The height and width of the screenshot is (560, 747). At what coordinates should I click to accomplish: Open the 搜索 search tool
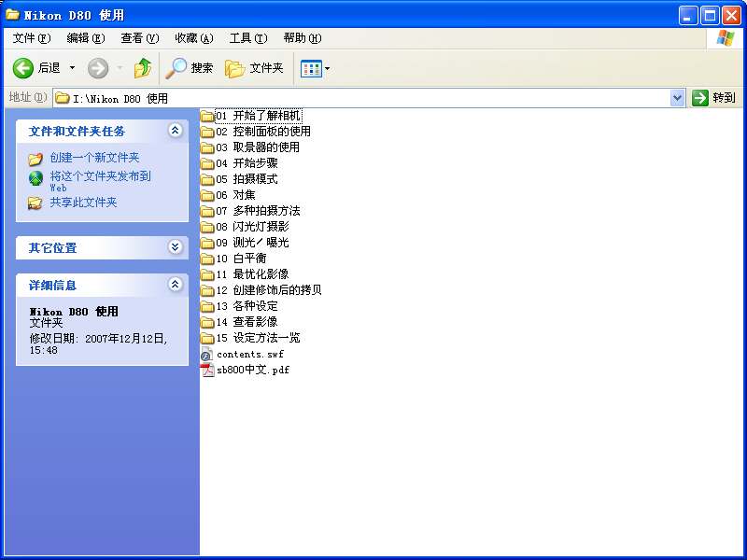[x=190, y=68]
